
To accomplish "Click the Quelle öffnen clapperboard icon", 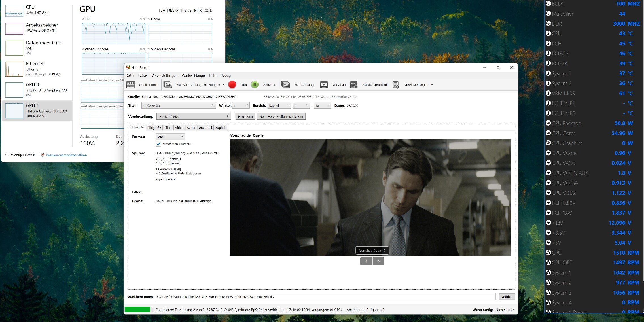I will [131, 84].
